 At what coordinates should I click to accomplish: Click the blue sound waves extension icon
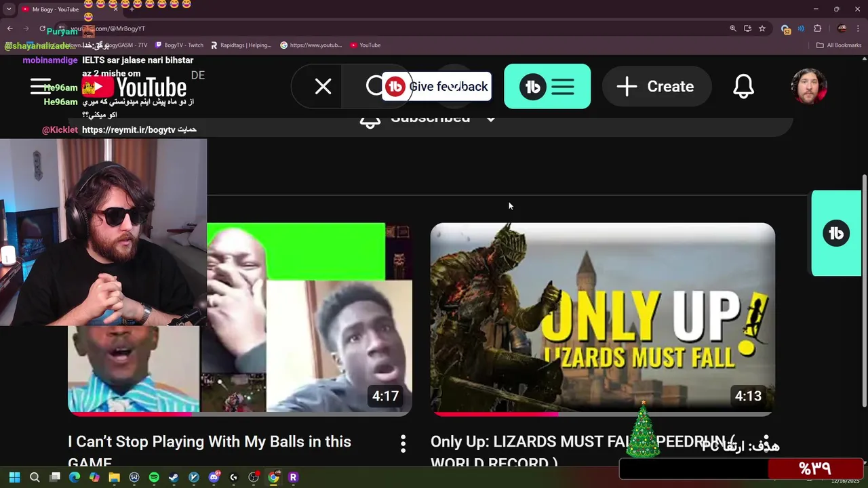[x=802, y=28]
